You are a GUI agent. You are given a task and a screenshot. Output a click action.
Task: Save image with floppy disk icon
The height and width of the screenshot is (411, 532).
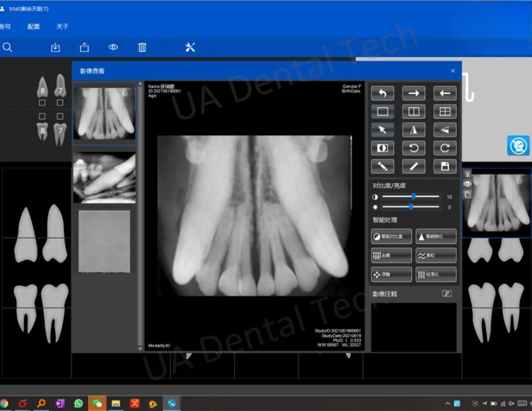(445, 166)
